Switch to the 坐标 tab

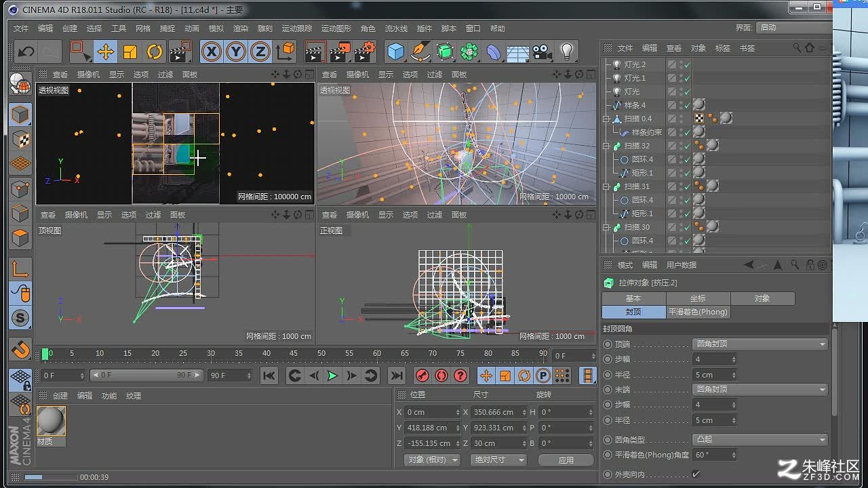(698, 298)
